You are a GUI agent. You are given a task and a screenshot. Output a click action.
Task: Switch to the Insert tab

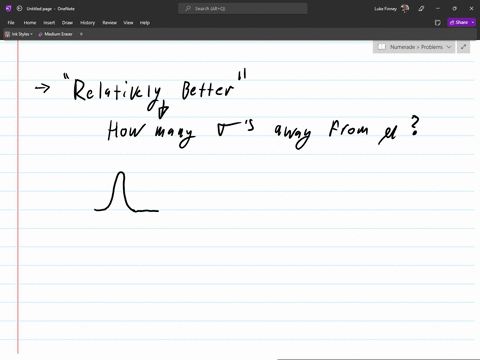(49, 23)
